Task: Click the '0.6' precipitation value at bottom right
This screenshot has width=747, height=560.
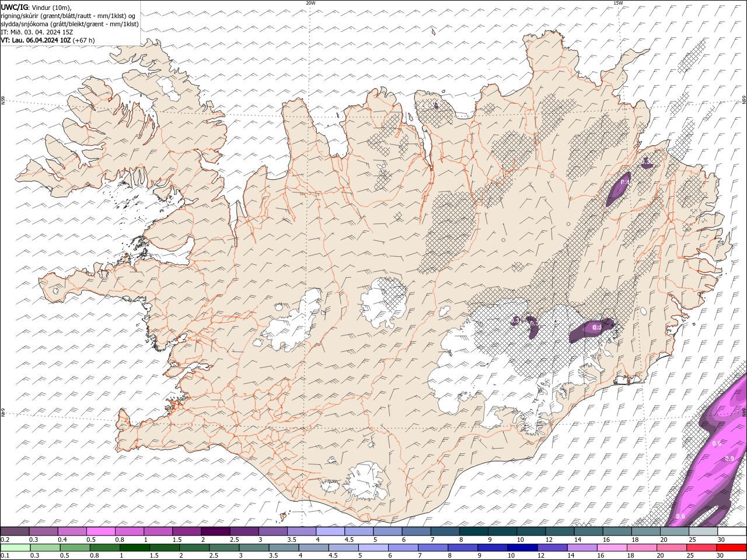Action: point(680,516)
